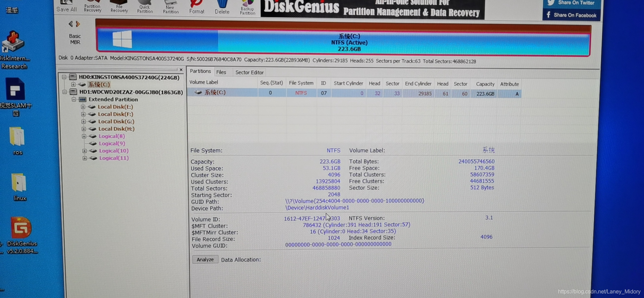Open the 视觉SLAM十四 desktop file icon
Image resolution: width=644 pixels, height=298 pixels.
coord(15,97)
